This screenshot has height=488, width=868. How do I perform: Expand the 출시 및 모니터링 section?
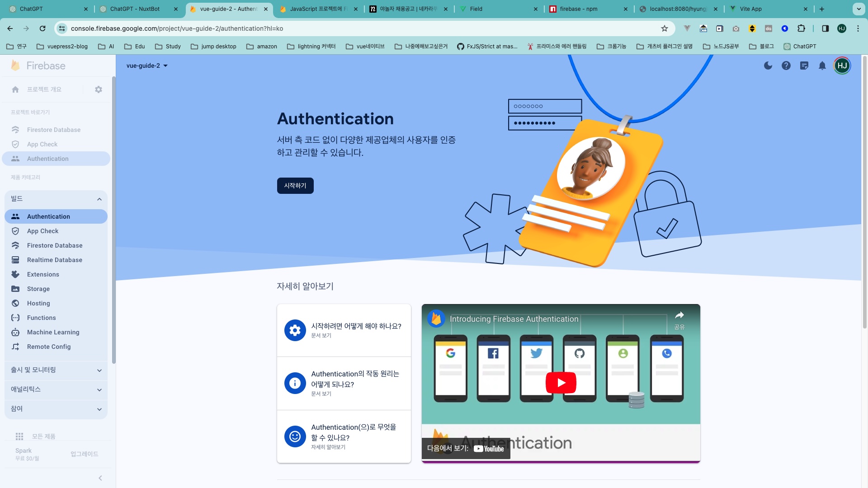tap(56, 370)
